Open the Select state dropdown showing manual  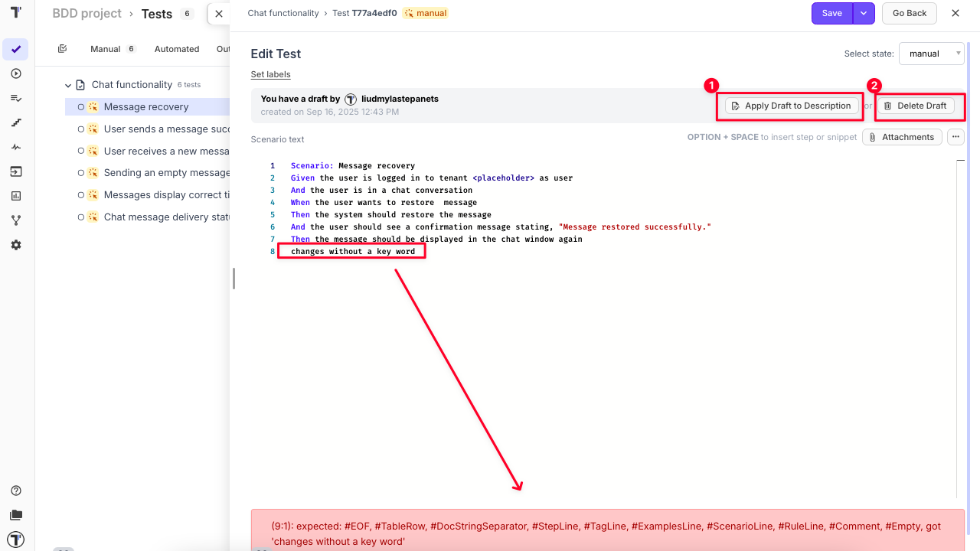coord(931,54)
